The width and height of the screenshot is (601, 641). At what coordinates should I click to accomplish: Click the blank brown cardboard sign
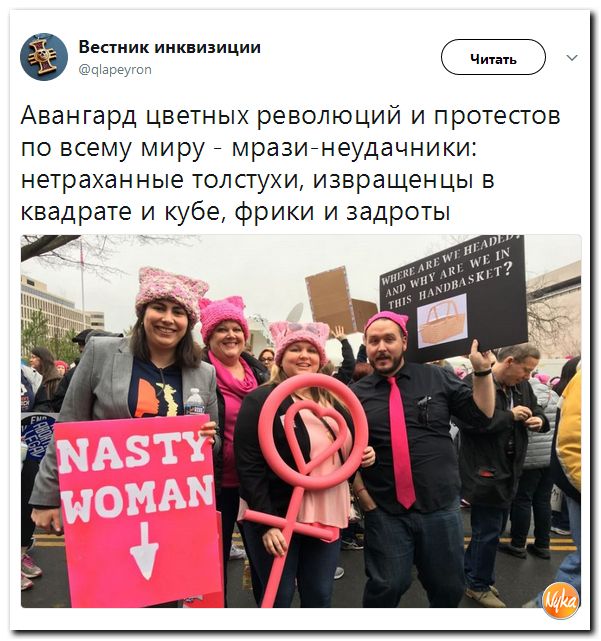click(x=329, y=299)
